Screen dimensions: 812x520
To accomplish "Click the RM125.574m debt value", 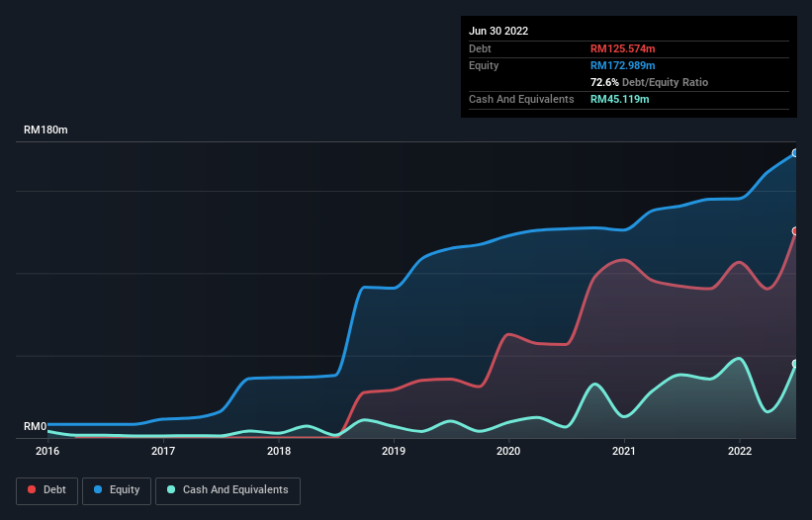I will (x=622, y=48).
